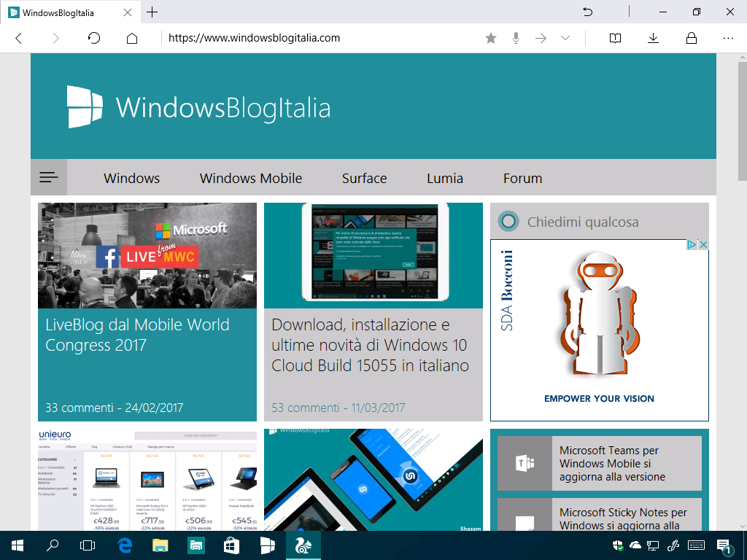
Task: Open the touch keyboard from the tray
Action: pyautogui.click(x=697, y=545)
